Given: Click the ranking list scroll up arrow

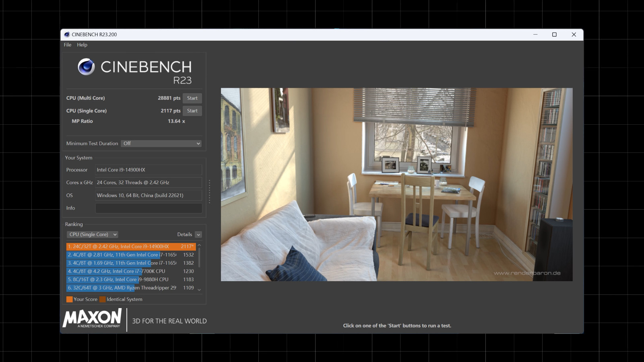Looking at the screenshot, I should coord(199,245).
